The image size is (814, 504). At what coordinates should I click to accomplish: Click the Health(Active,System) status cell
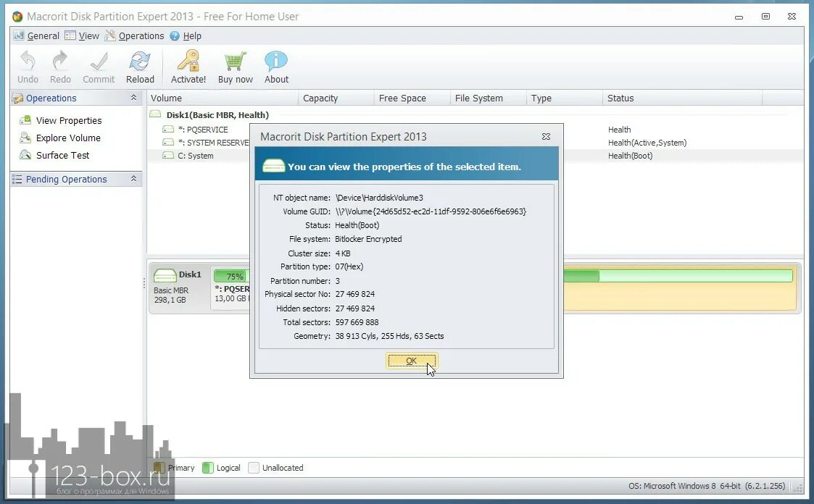pyautogui.click(x=647, y=143)
